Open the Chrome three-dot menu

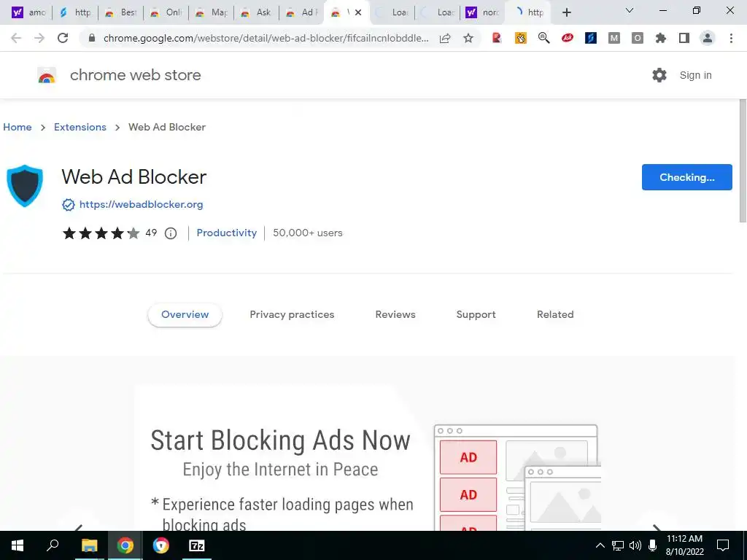pyautogui.click(x=731, y=38)
